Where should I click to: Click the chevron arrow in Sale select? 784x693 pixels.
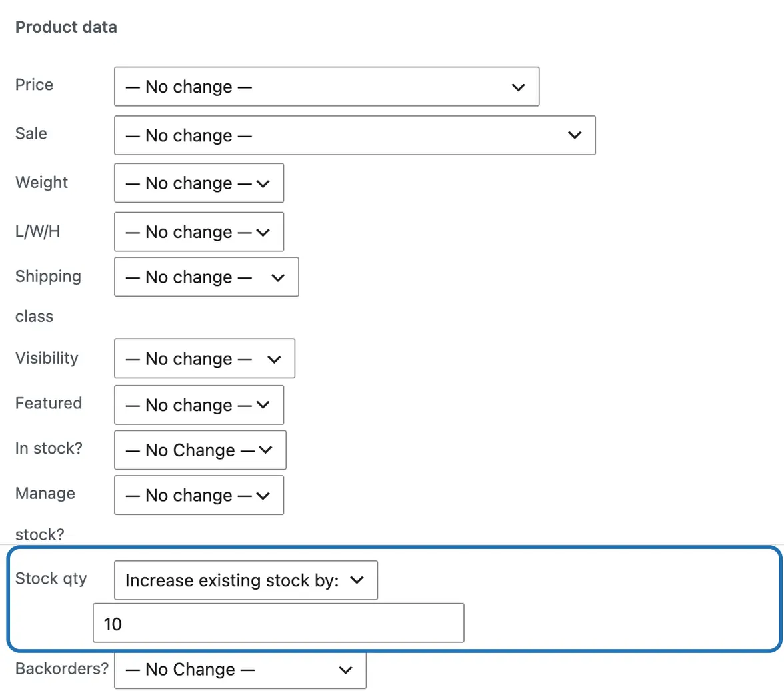click(575, 135)
